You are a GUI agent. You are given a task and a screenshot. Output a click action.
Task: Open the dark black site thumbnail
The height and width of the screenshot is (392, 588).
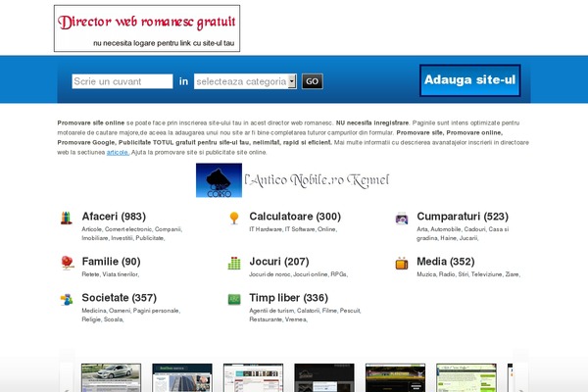pyautogui.click(x=324, y=377)
